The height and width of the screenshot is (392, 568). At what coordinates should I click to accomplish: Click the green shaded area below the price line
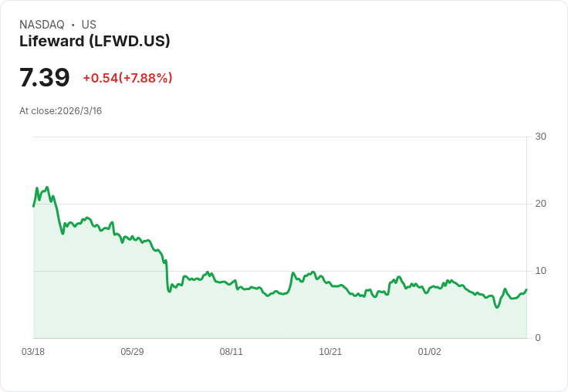(278, 316)
